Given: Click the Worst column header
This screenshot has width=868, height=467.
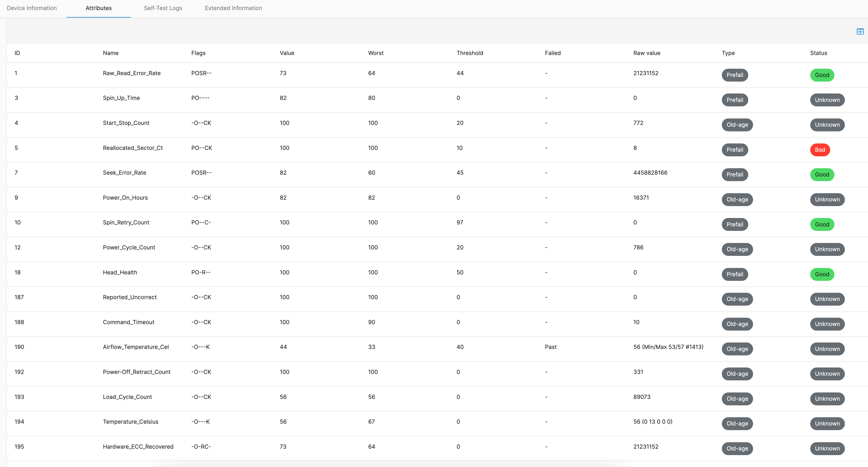Looking at the screenshot, I should (376, 53).
